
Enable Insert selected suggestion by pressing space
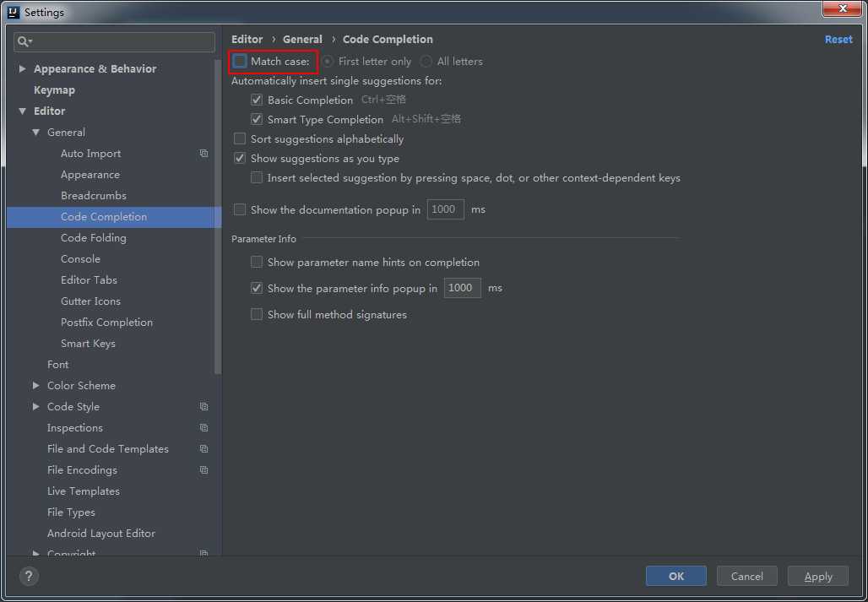point(257,178)
